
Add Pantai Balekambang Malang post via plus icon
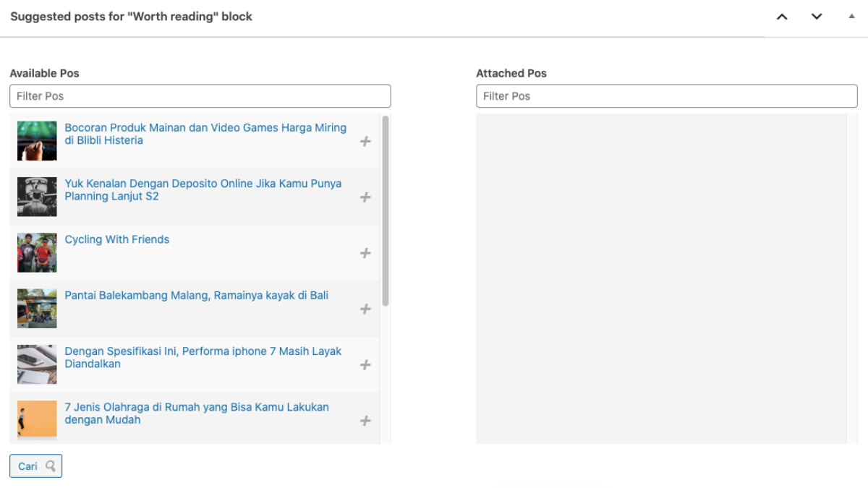365,309
